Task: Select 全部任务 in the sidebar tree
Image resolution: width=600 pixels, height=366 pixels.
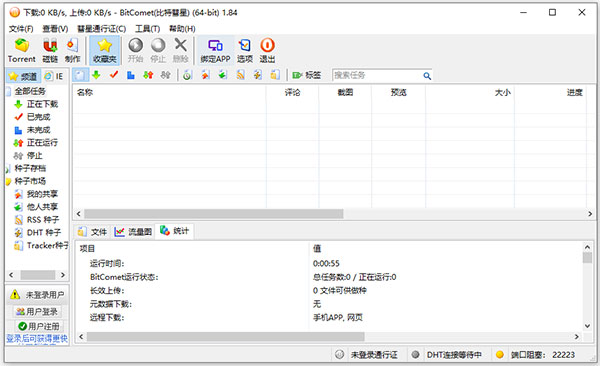Action: [30, 91]
